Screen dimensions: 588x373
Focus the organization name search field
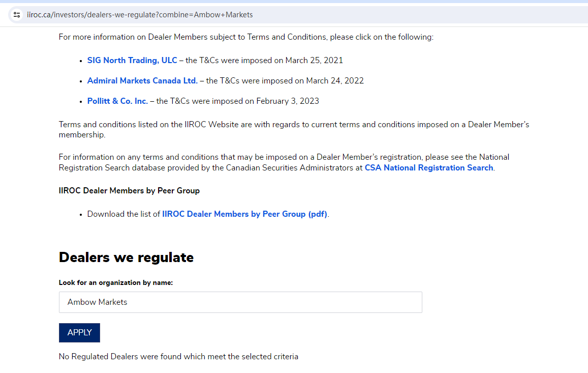tap(240, 302)
